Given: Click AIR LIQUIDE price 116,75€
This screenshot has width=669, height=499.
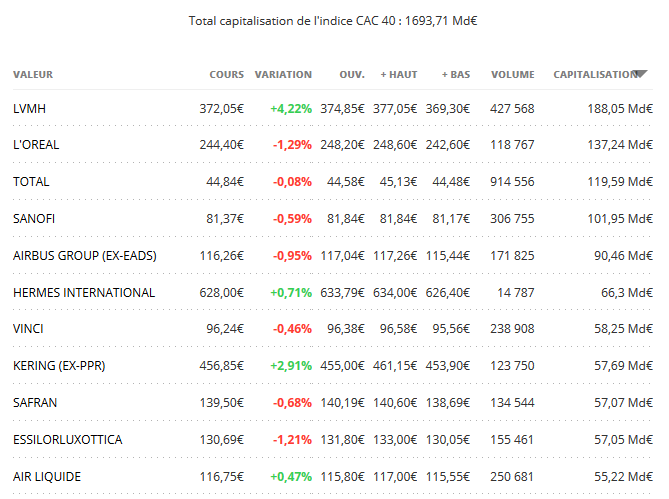Looking at the screenshot, I should pyautogui.click(x=221, y=477).
